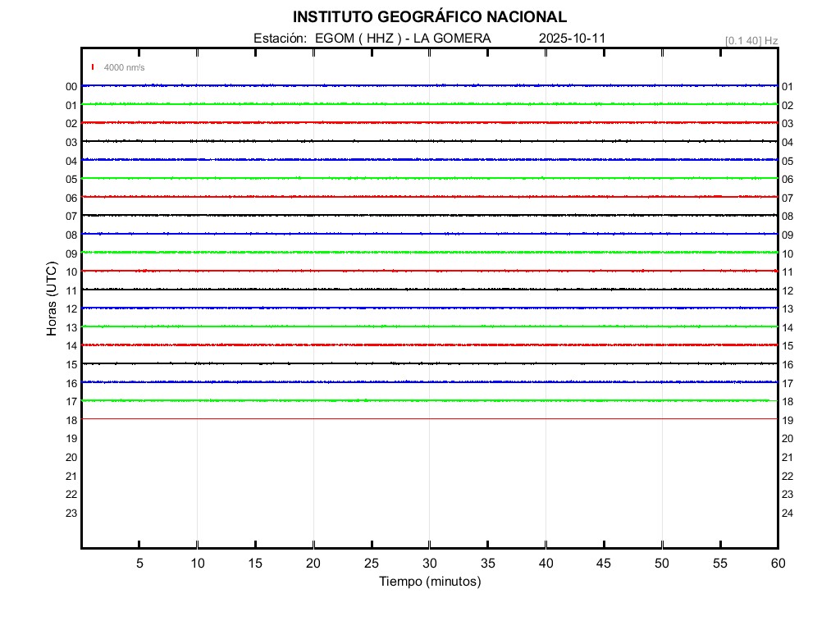This screenshot has width=840, height=630.
Task: Click the [0.1 40] Hz filter label
Action: click(751, 40)
